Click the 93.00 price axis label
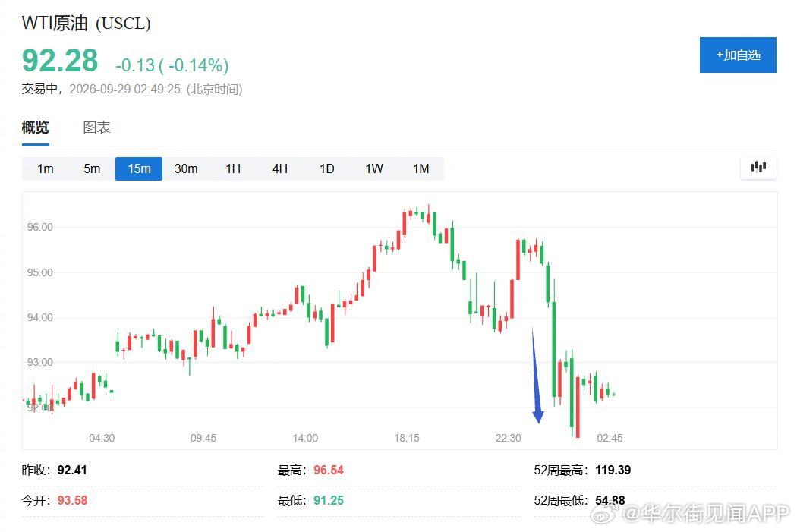 click(x=39, y=362)
